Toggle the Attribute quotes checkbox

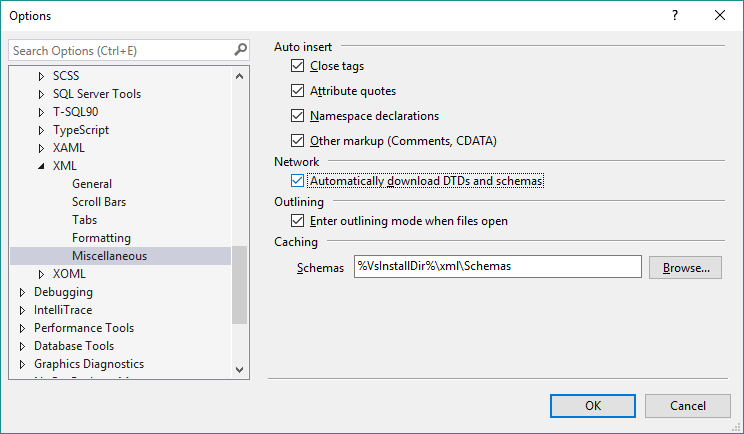pyautogui.click(x=297, y=91)
